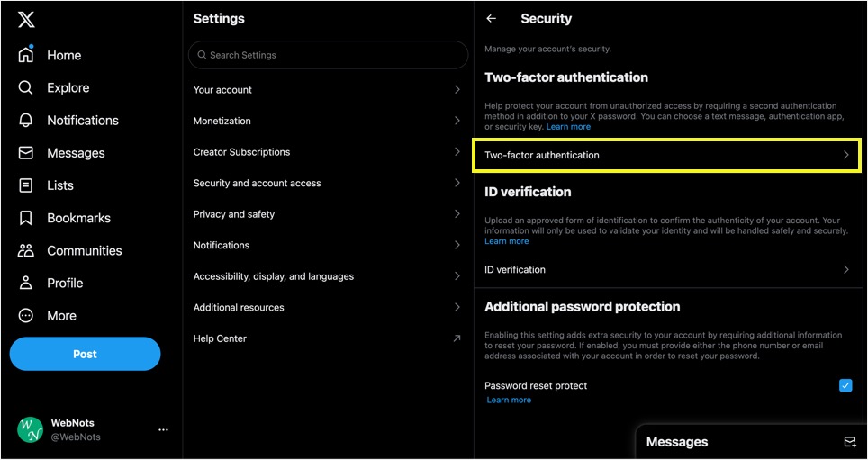The height and width of the screenshot is (460, 868).
Task: Click the Search Settings field
Action: coord(328,55)
